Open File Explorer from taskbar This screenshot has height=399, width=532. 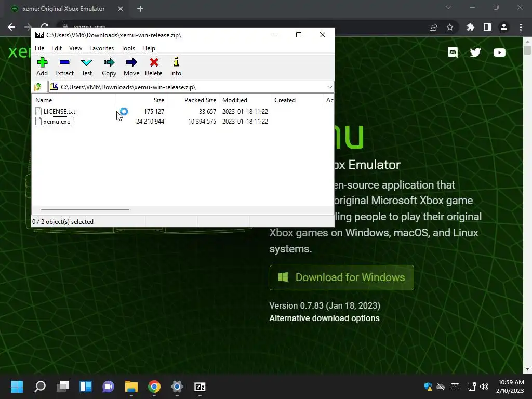[131, 387]
